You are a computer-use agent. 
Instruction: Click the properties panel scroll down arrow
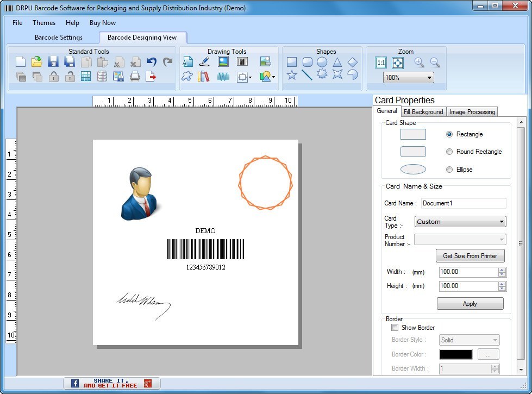point(521,370)
